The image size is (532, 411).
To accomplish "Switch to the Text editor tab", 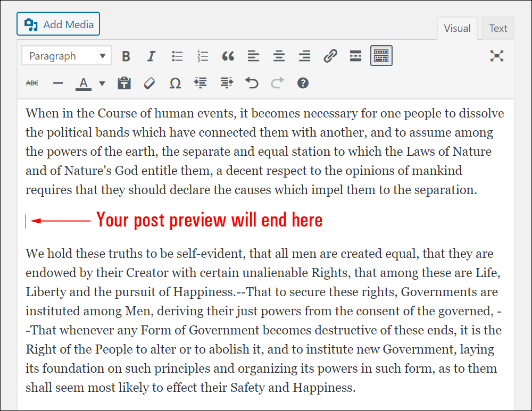I will point(498,28).
